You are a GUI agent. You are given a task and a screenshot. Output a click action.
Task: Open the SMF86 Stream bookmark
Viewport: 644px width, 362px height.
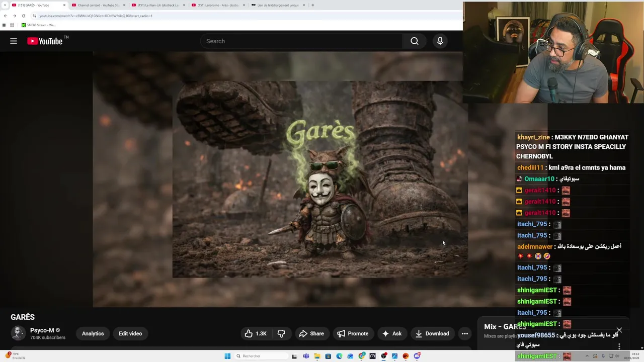pos(39,25)
